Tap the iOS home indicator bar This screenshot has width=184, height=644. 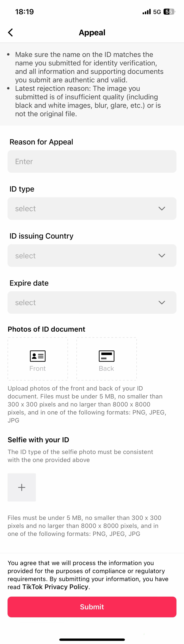click(92, 640)
